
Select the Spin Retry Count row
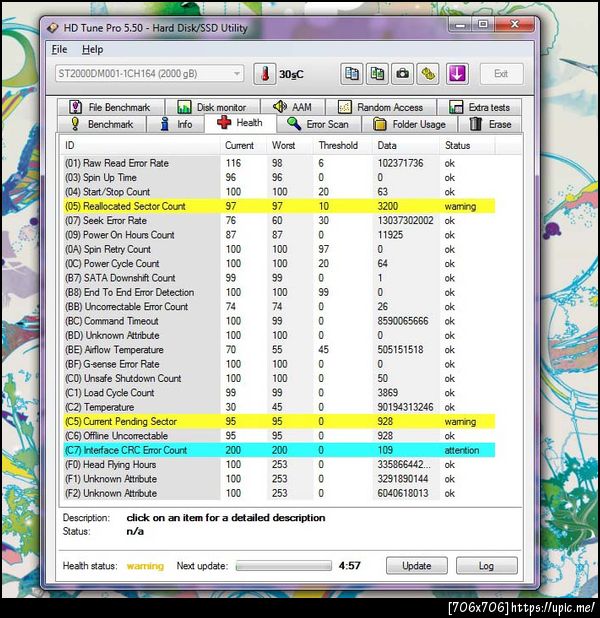click(x=279, y=249)
